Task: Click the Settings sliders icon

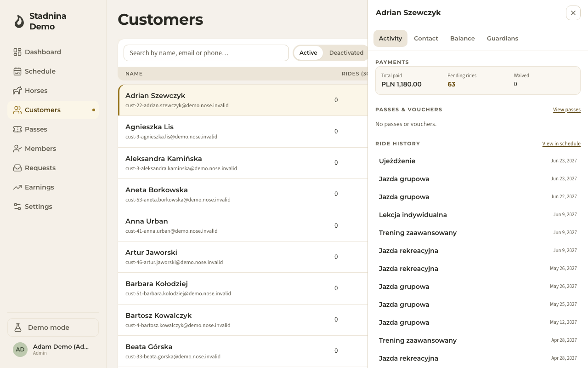Action: [17, 207]
